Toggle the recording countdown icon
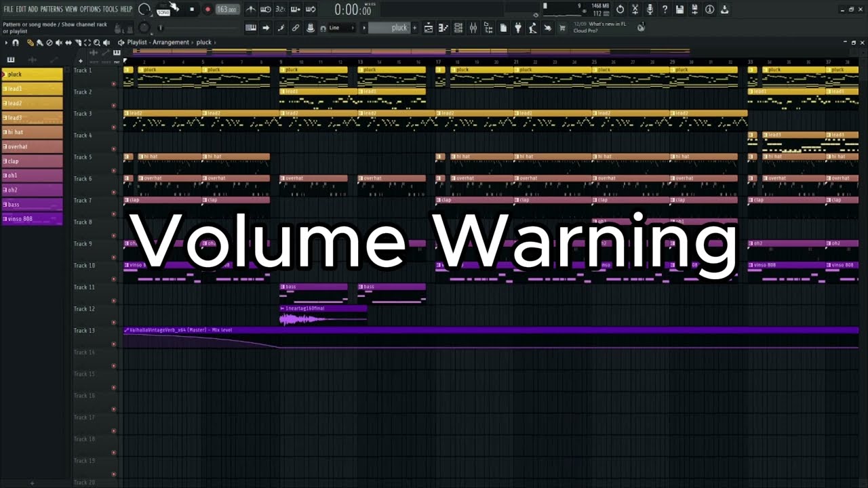 pyautogui.click(x=281, y=9)
